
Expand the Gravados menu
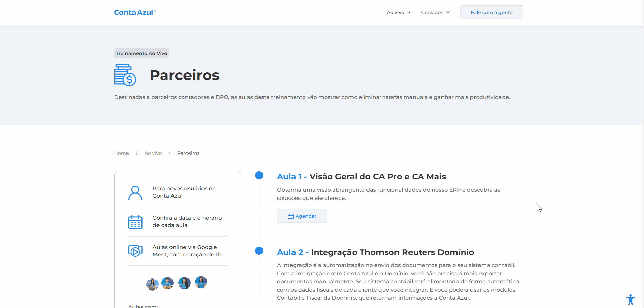click(435, 12)
